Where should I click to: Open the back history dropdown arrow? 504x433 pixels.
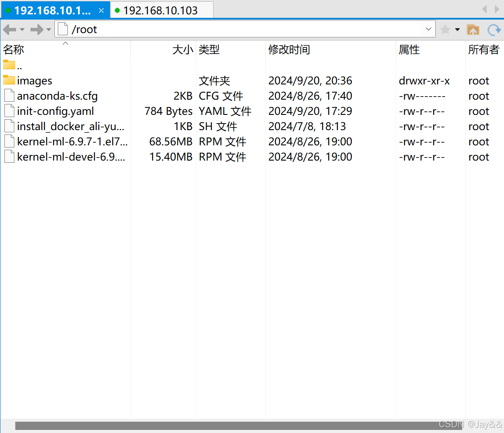point(22,30)
